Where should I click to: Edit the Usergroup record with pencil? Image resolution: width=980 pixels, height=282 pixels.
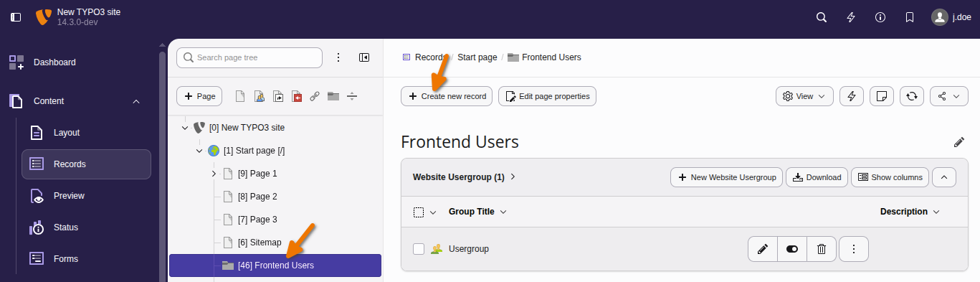[763, 249]
